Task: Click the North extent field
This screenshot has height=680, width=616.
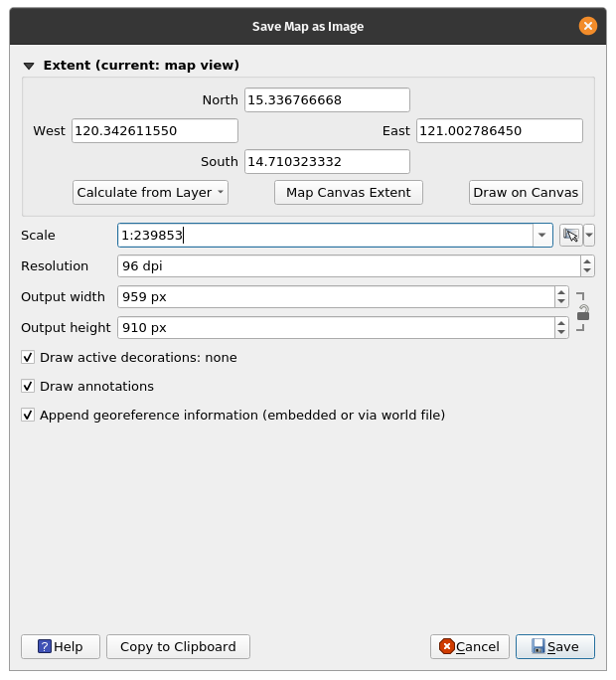Action: point(327,100)
